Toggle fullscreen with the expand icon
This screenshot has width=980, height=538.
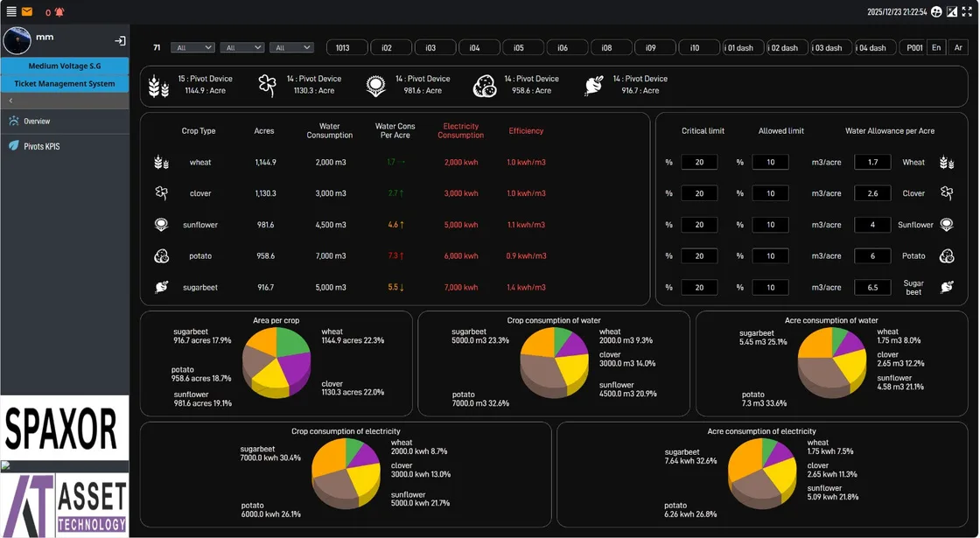click(x=967, y=11)
